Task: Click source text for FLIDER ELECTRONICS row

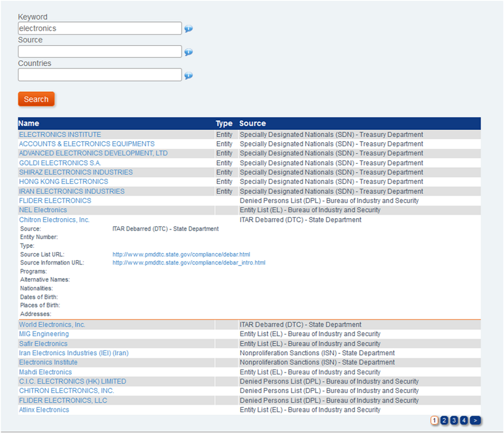Action: point(329,200)
